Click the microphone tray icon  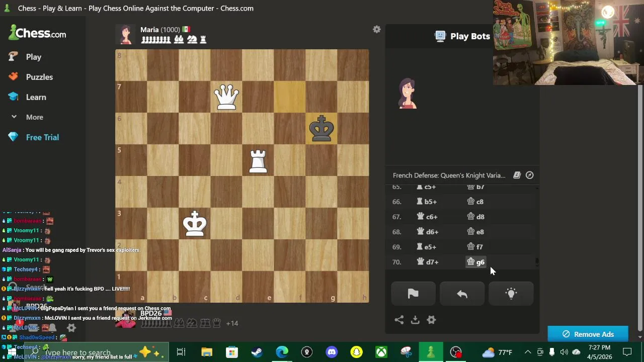552,352
